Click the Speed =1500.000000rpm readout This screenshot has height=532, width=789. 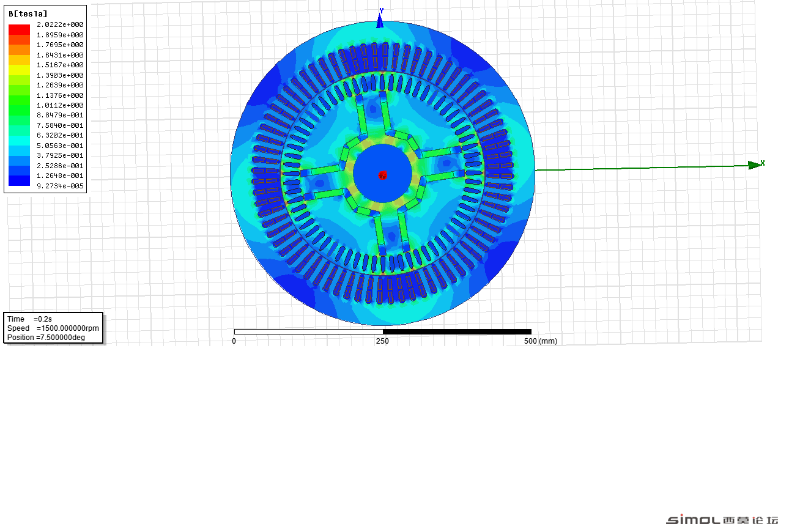[53, 328]
